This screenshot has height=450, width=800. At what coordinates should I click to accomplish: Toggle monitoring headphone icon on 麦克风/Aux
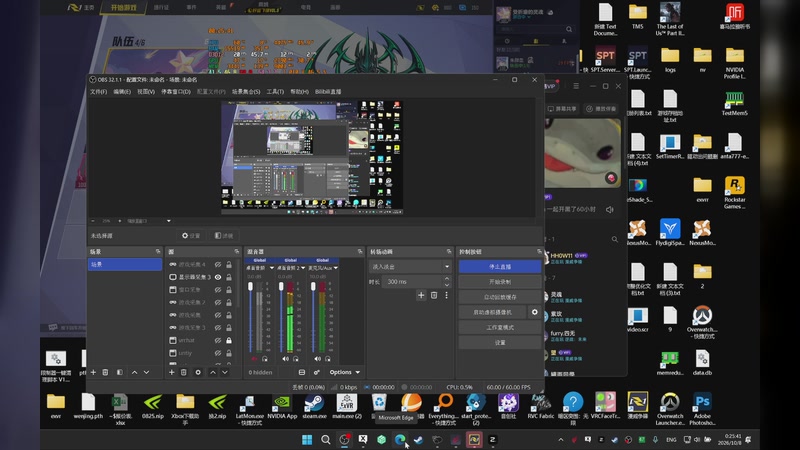(x=328, y=359)
